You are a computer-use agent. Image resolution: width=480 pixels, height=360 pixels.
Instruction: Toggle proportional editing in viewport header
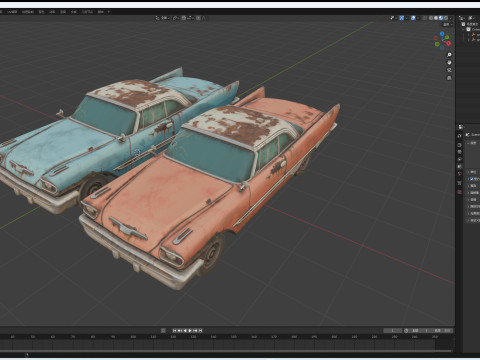click(198, 18)
